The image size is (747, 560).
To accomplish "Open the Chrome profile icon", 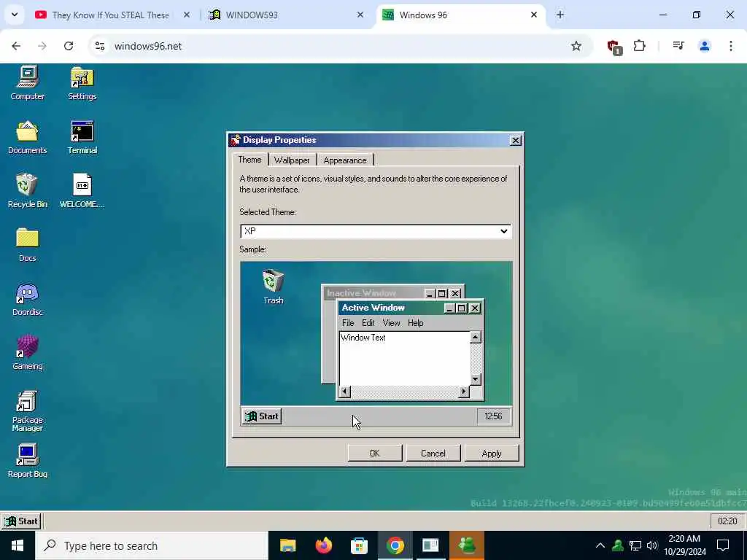I will click(x=704, y=46).
